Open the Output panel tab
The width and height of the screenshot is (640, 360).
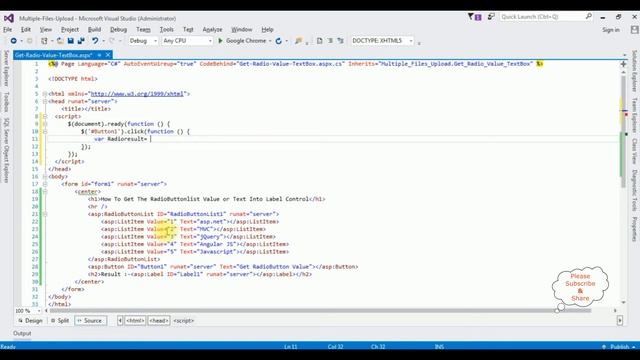click(x=22, y=333)
